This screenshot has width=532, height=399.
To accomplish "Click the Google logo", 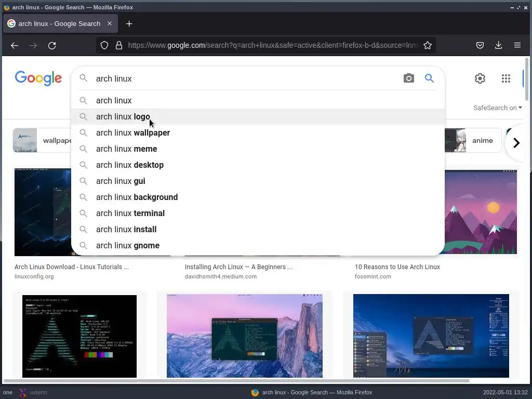I will pyautogui.click(x=38, y=78).
